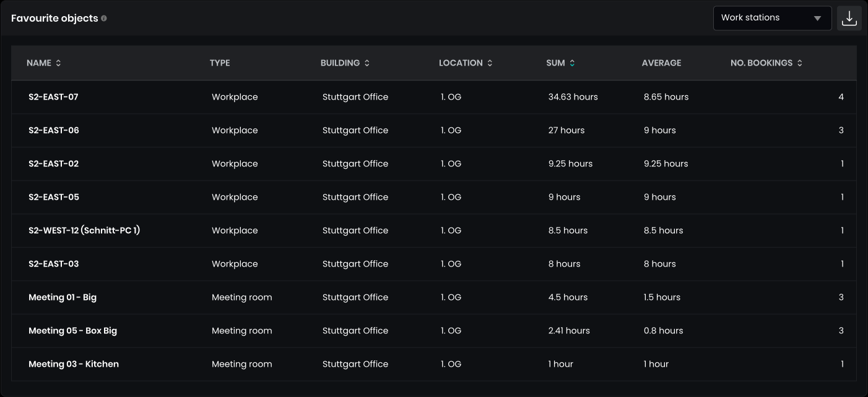Open S2-WEST-12 (Schnitt-PC 1) entry
The image size is (868, 397).
coord(84,231)
